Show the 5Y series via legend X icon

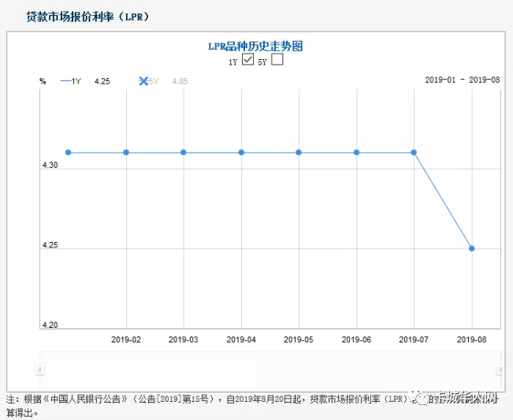tap(143, 80)
